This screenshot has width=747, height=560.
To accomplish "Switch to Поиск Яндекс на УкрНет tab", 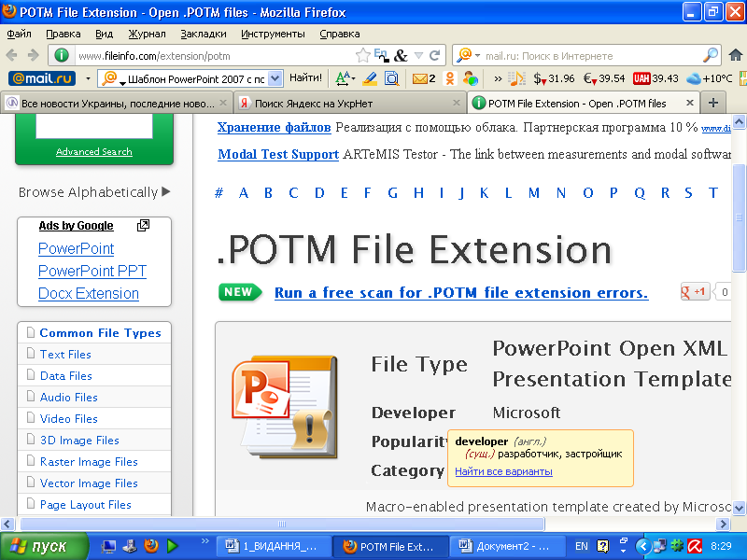I will pos(350,104).
